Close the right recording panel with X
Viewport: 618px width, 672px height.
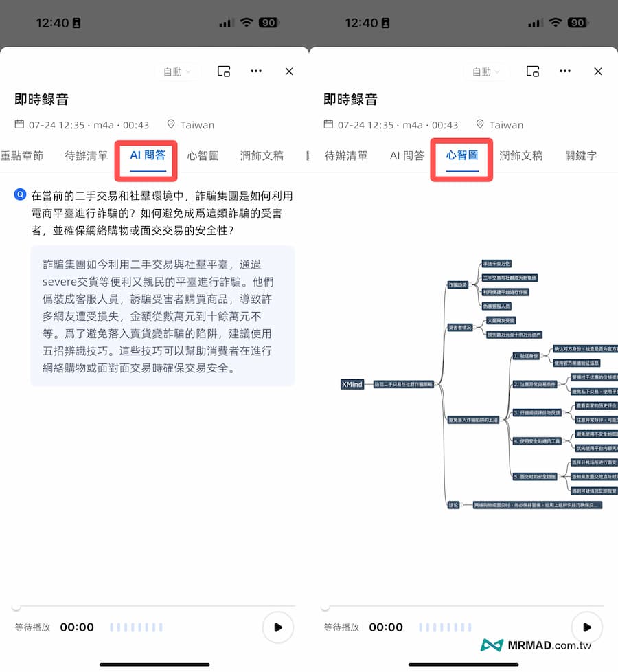[598, 71]
